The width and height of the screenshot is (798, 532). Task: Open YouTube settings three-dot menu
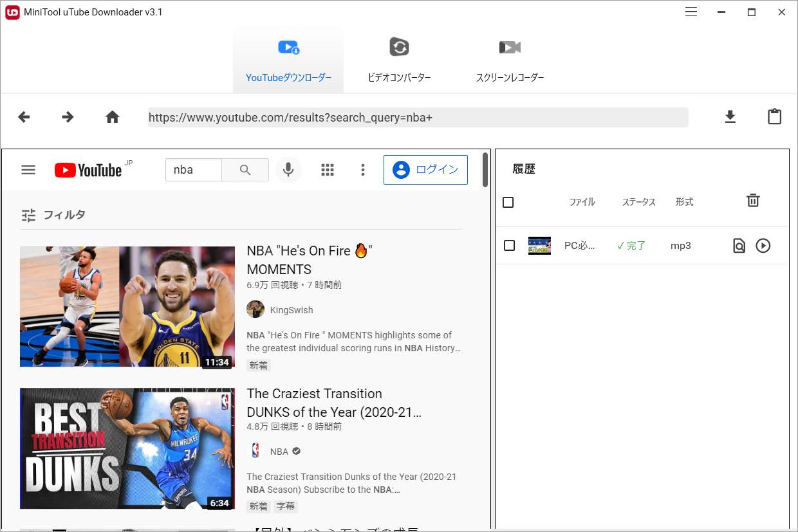coord(363,170)
